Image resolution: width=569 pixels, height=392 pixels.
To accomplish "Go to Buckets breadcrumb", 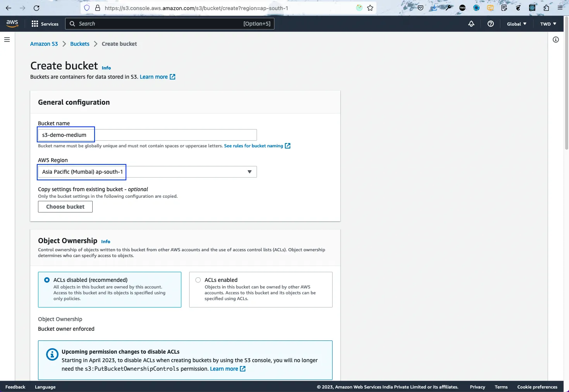I will pyautogui.click(x=80, y=44).
